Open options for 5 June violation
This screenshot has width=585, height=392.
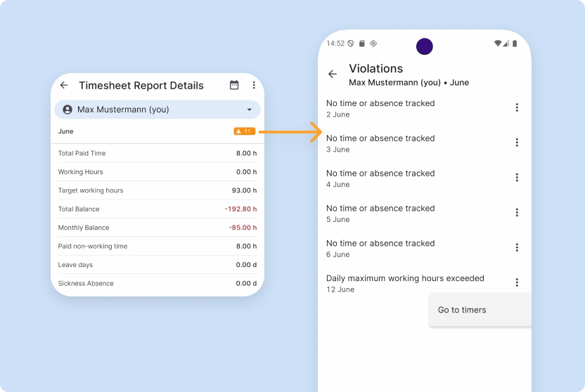[x=517, y=213]
